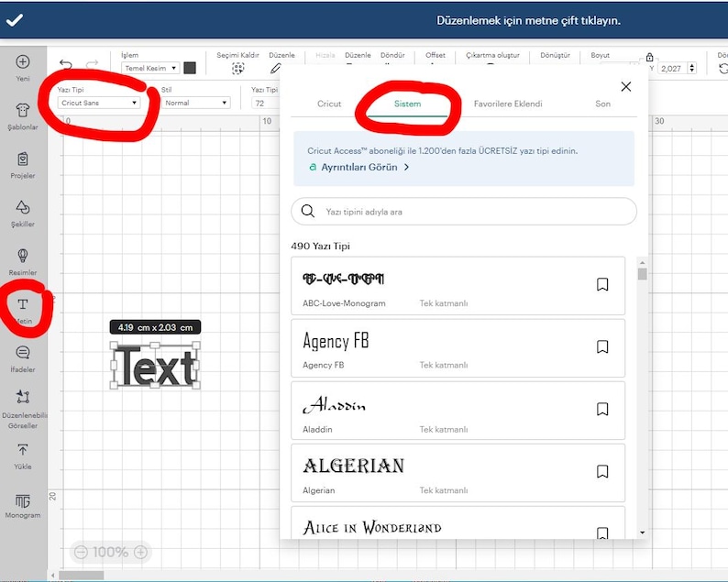Select the Algerian font card
Image resolution: width=728 pixels, height=582 pixels.
458,473
